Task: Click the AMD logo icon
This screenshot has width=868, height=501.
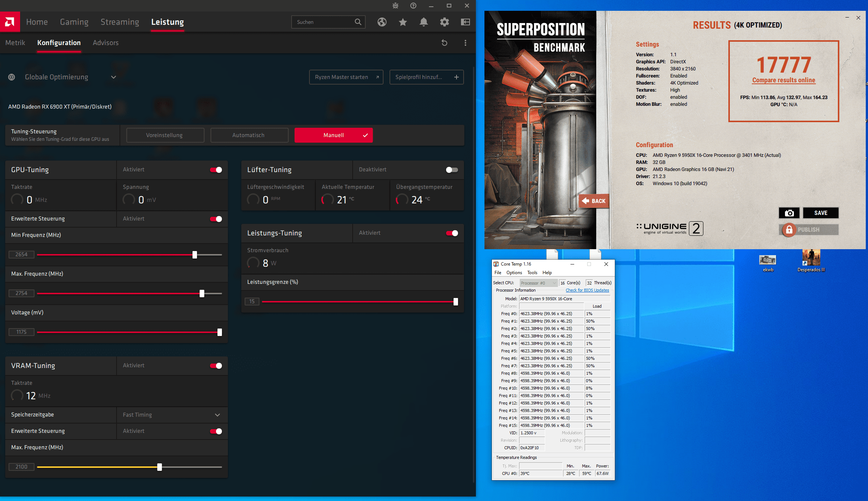Action: point(10,22)
